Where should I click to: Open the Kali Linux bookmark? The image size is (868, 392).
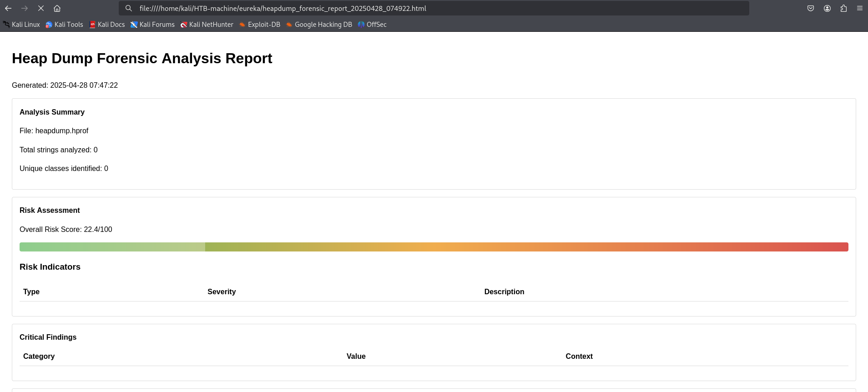tap(21, 25)
